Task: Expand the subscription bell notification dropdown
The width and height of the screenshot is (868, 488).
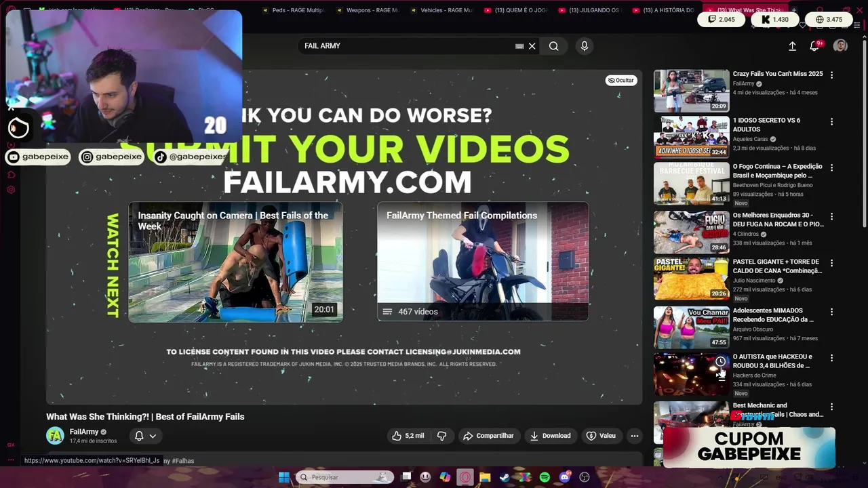Action: tap(145, 436)
